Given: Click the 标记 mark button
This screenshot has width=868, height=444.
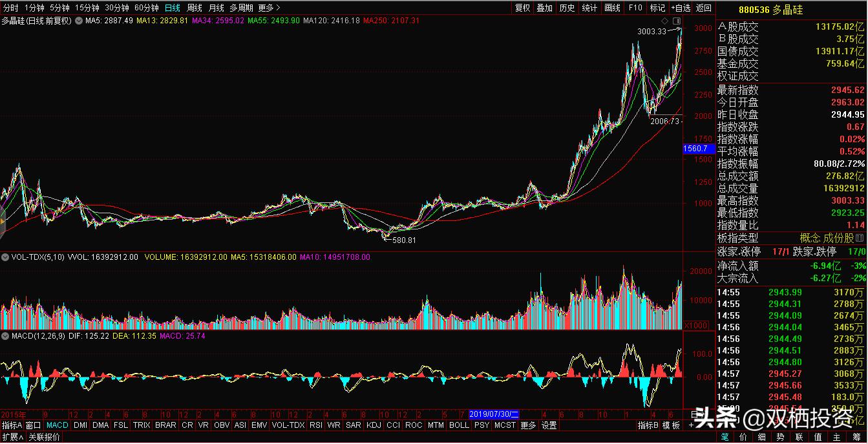Looking at the screenshot, I should tap(657, 8).
